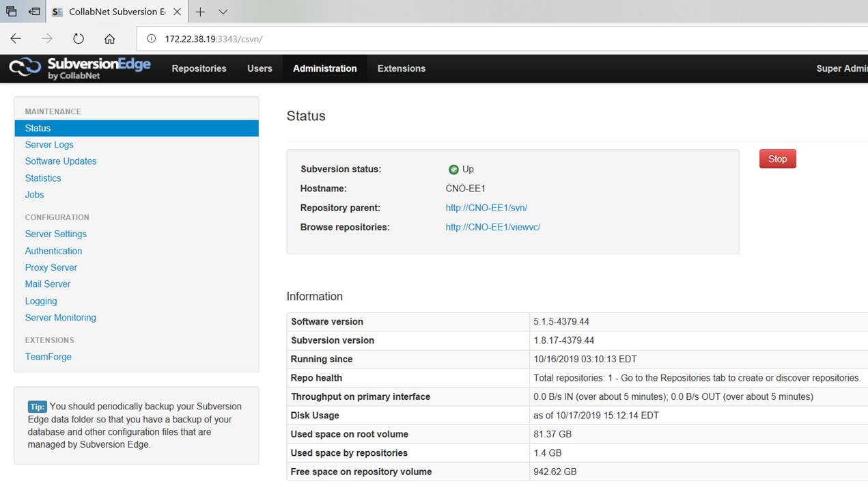Image resolution: width=868 pixels, height=488 pixels.
Task: Click the tabs set aside icon
Action: (x=11, y=12)
